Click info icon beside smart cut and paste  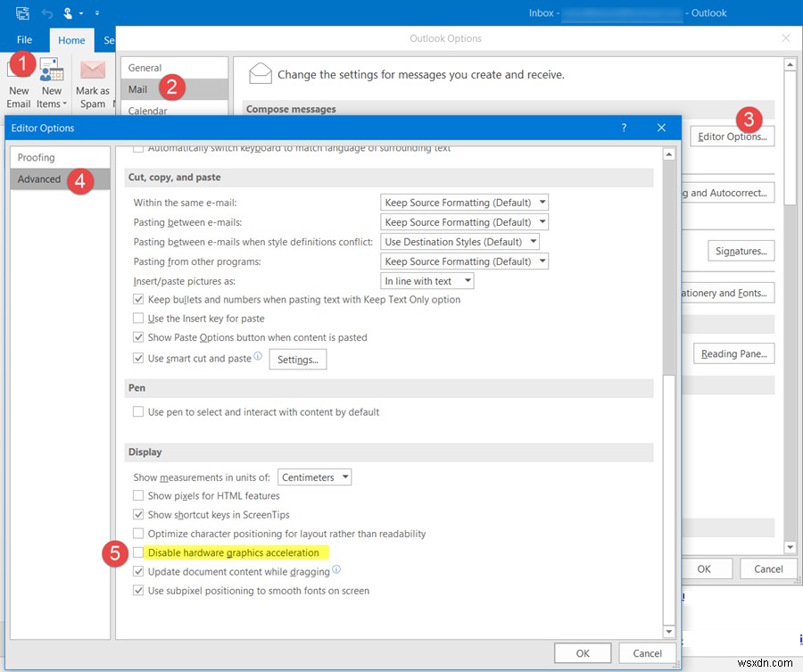coord(257,355)
